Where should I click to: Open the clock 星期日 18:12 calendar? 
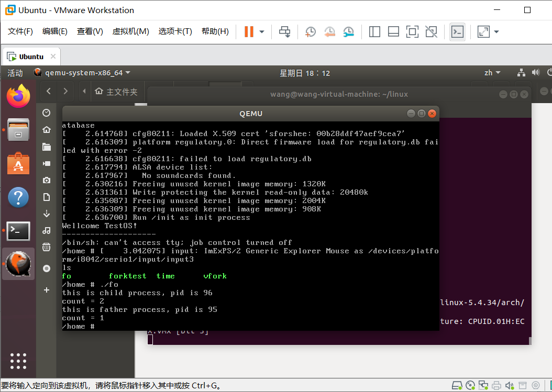pos(305,73)
